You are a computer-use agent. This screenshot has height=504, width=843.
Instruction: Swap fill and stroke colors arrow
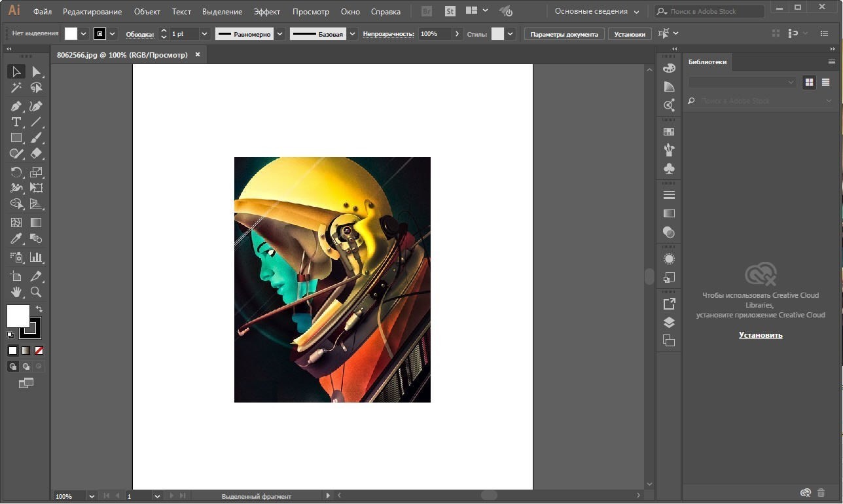click(x=39, y=309)
